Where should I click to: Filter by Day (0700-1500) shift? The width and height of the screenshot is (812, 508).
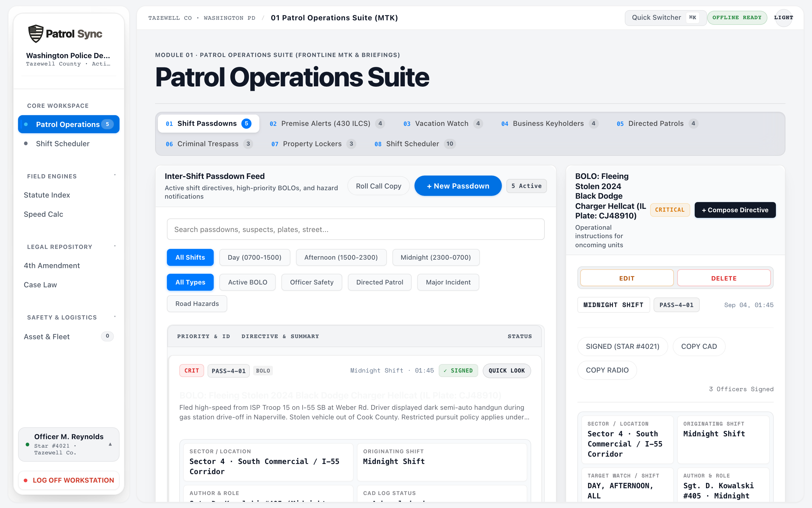pyautogui.click(x=255, y=257)
